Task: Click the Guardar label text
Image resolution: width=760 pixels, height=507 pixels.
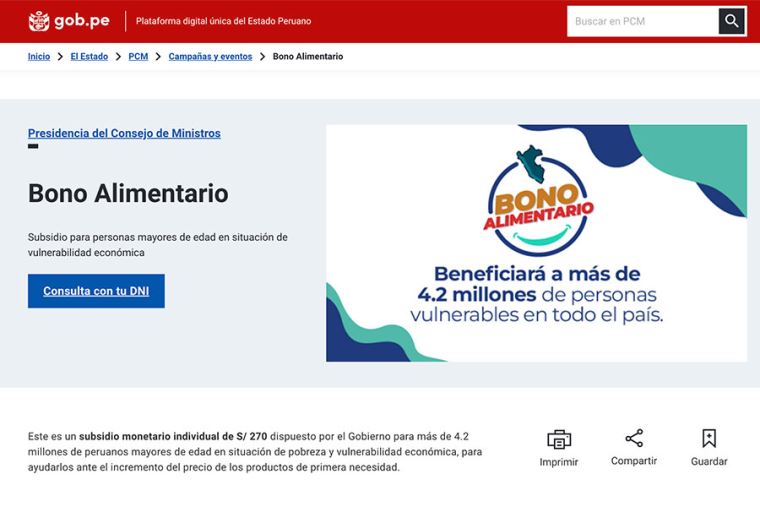Action: click(x=709, y=462)
